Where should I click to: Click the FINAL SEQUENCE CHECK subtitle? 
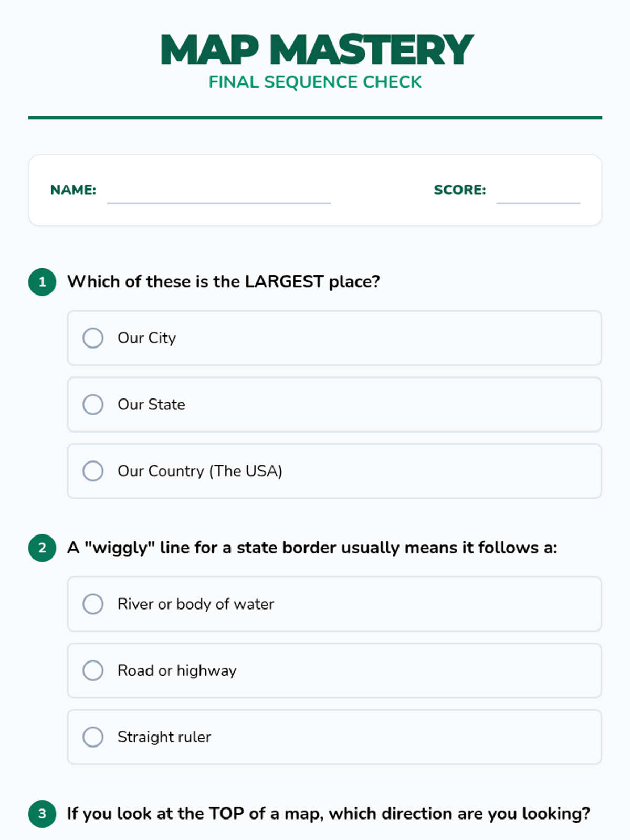coord(315,82)
